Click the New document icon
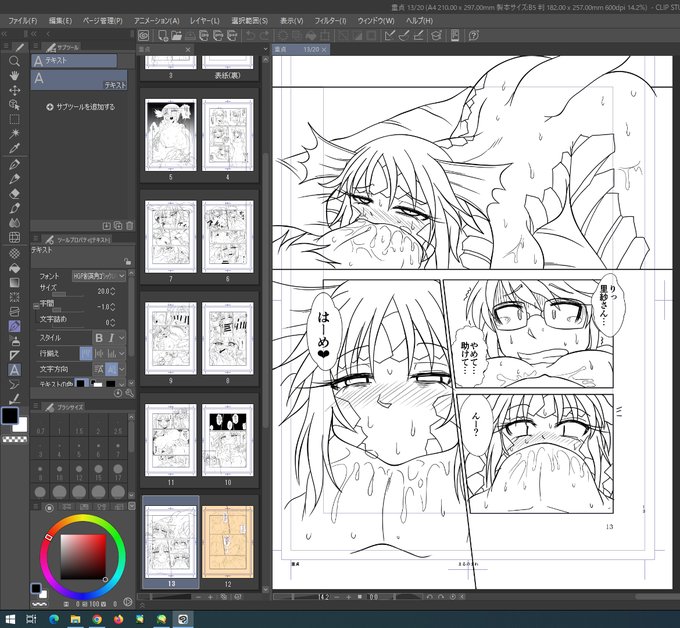The image size is (680, 628). (163, 36)
